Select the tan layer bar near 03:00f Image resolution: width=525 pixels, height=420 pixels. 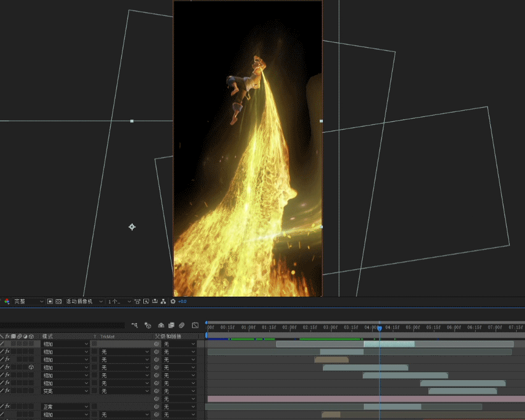click(331, 360)
